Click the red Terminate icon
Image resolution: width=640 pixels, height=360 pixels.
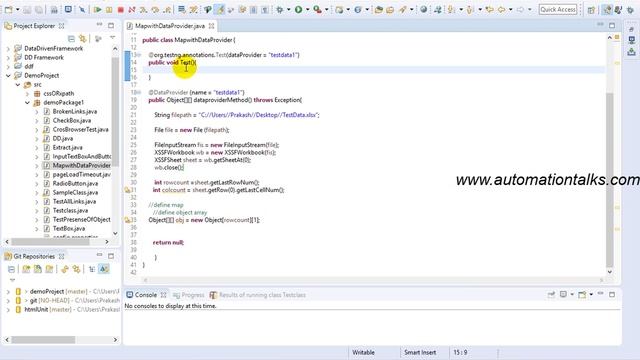point(120,9)
